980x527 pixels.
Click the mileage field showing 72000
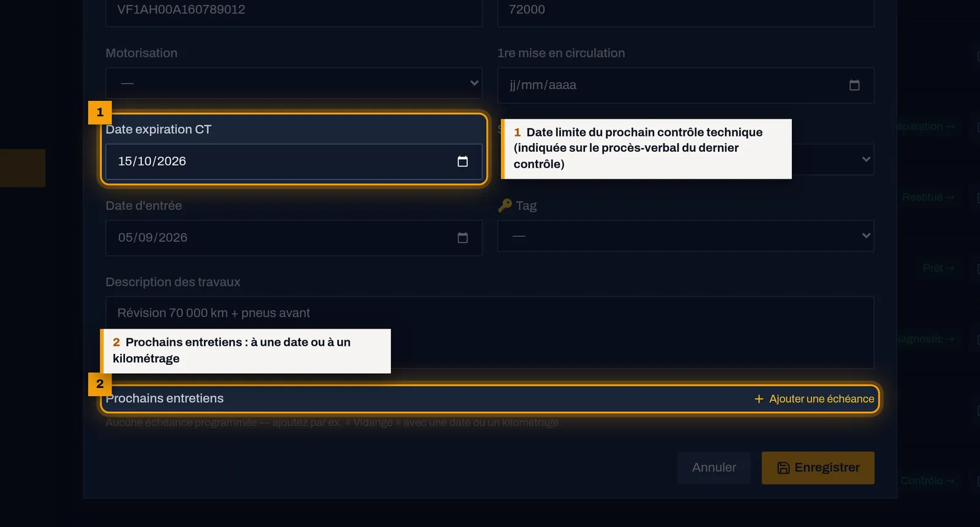click(x=685, y=11)
